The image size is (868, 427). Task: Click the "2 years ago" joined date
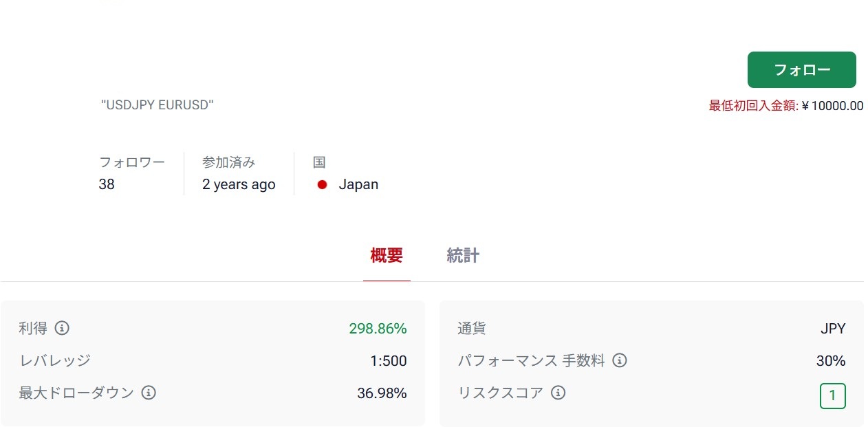coord(239,184)
